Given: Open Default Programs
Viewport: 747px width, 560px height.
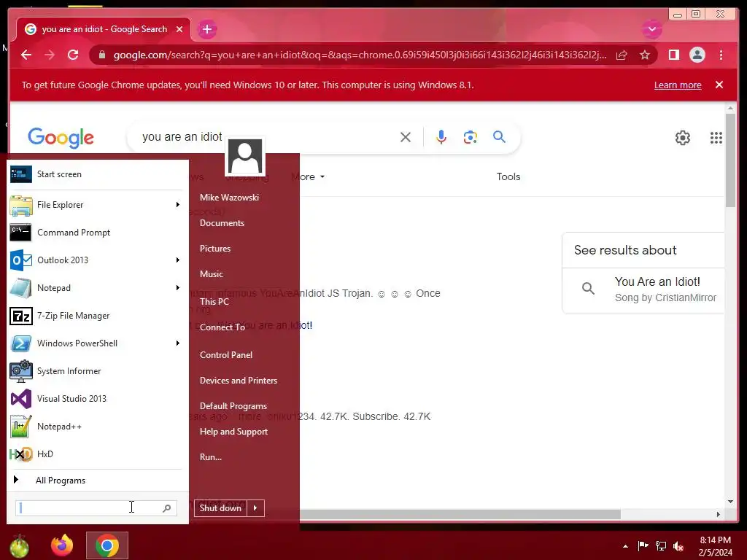Looking at the screenshot, I should 233,406.
